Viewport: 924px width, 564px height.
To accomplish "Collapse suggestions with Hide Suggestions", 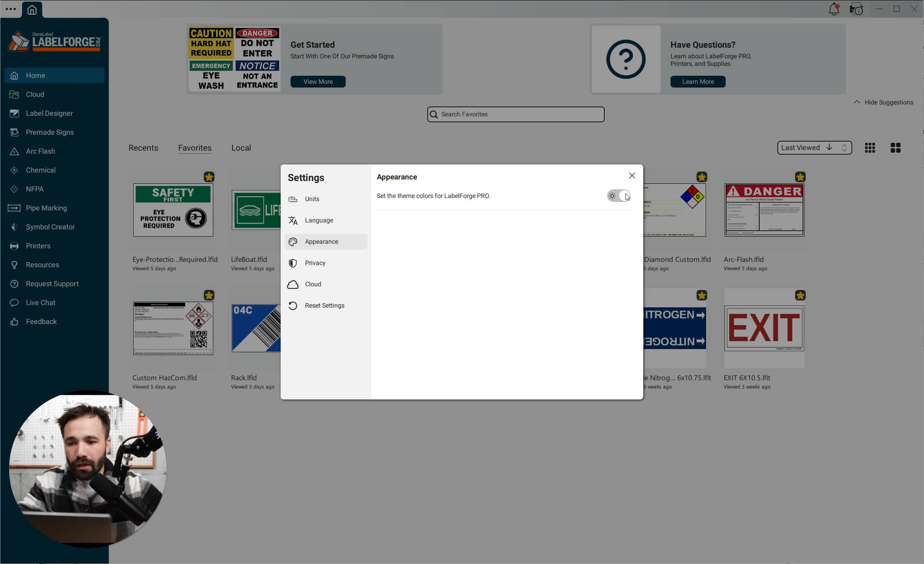I will click(x=883, y=102).
